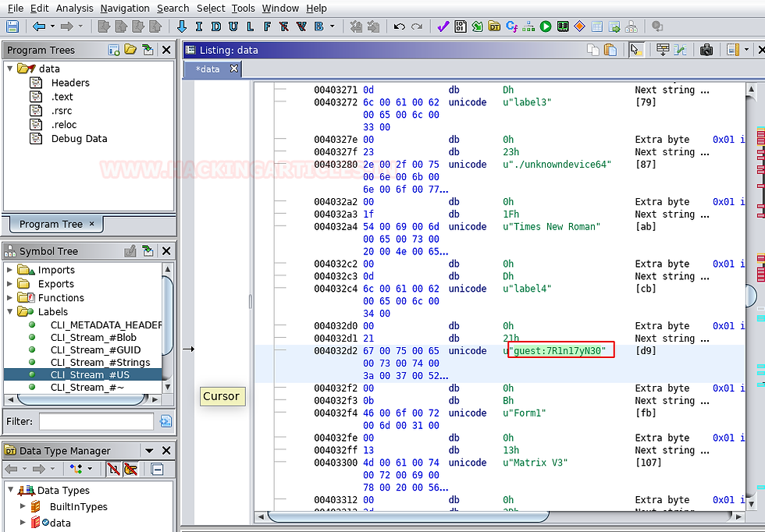Collapse Labels in Symbol Tree
The height and width of the screenshot is (532, 765).
click(9, 311)
